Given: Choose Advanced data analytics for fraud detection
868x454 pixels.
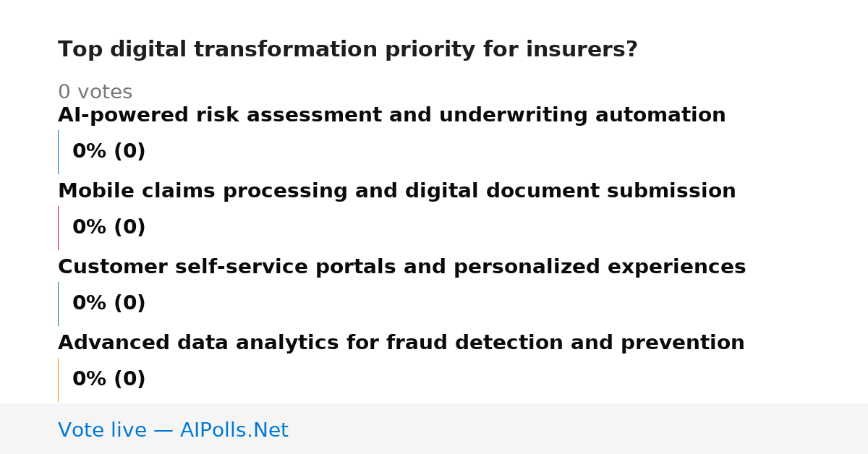Looking at the screenshot, I should point(401,343).
